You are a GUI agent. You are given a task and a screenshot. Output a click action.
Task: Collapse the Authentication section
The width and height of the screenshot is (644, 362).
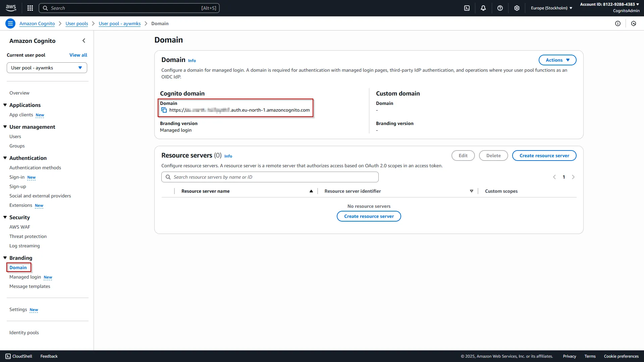click(x=5, y=158)
